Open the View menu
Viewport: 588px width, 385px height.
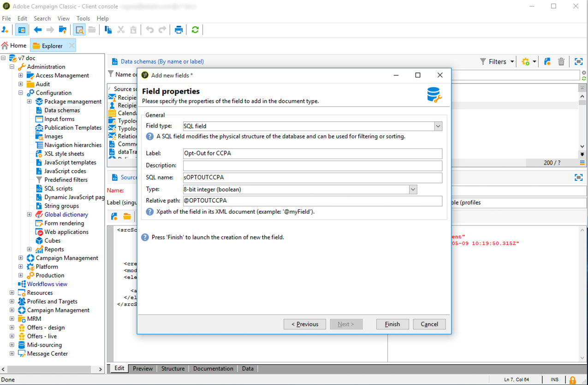coord(64,18)
